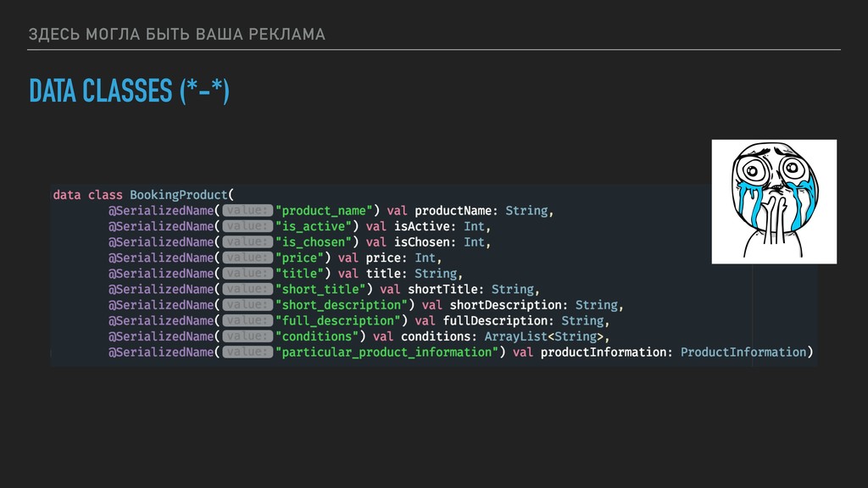Image resolution: width=868 pixels, height=488 pixels.
Task: Click the ProductInformation type name
Action: pyautogui.click(x=743, y=352)
